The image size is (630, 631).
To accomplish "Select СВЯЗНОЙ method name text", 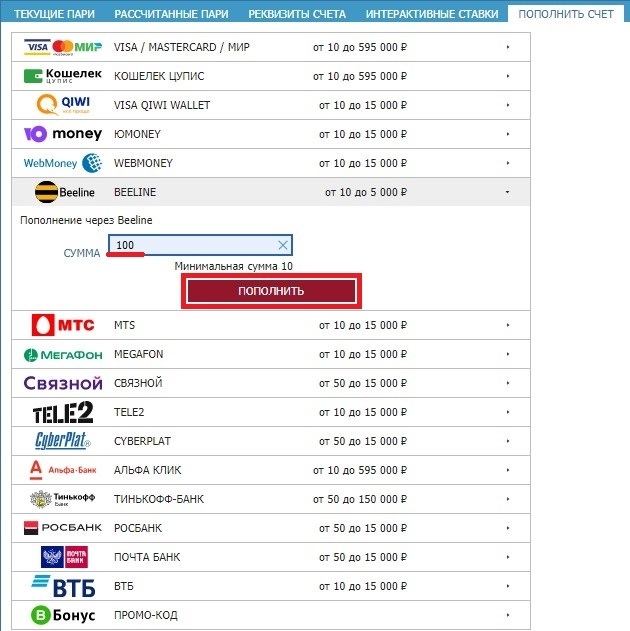I will click(138, 383).
